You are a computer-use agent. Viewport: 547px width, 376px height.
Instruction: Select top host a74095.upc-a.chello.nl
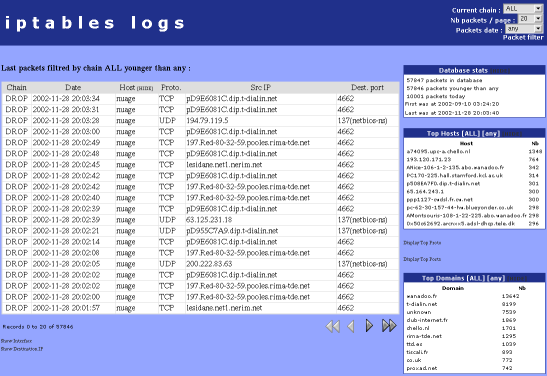click(439, 152)
